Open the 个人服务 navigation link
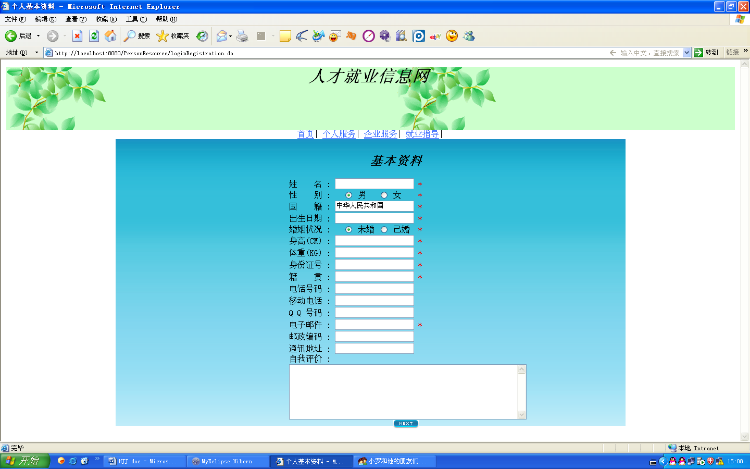Viewport: 750px width, 469px height. [x=339, y=134]
